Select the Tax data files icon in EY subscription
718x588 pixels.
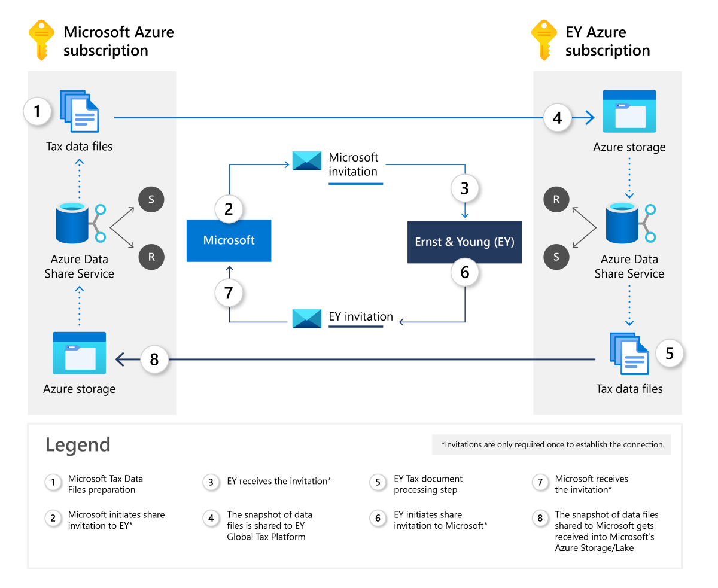[x=629, y=353]
